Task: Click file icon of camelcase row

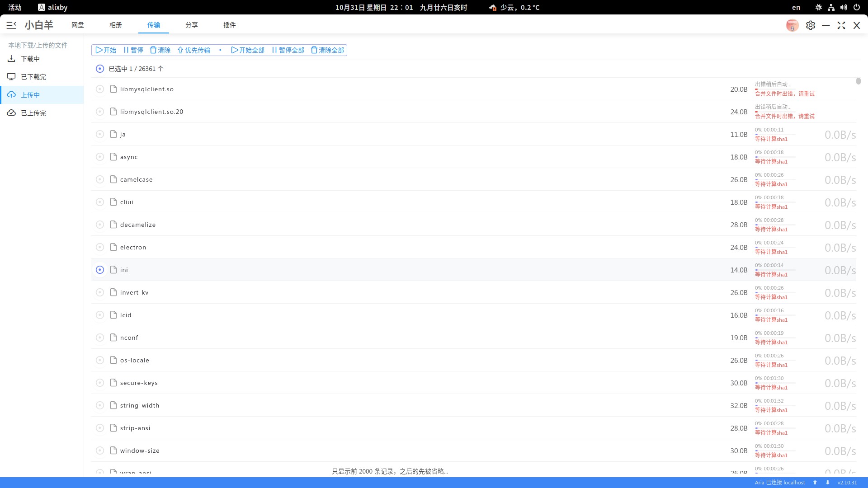Action: (113, 179)
